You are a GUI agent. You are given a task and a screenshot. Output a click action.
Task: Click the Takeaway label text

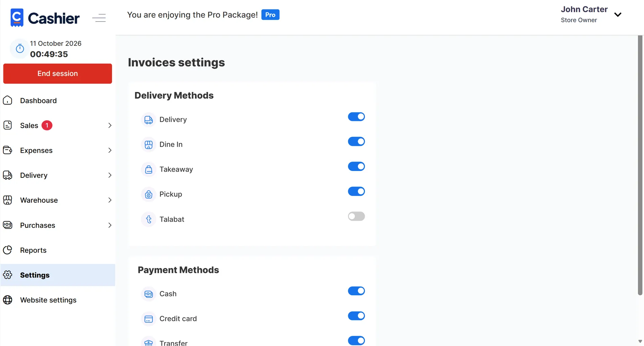(176, 169)
